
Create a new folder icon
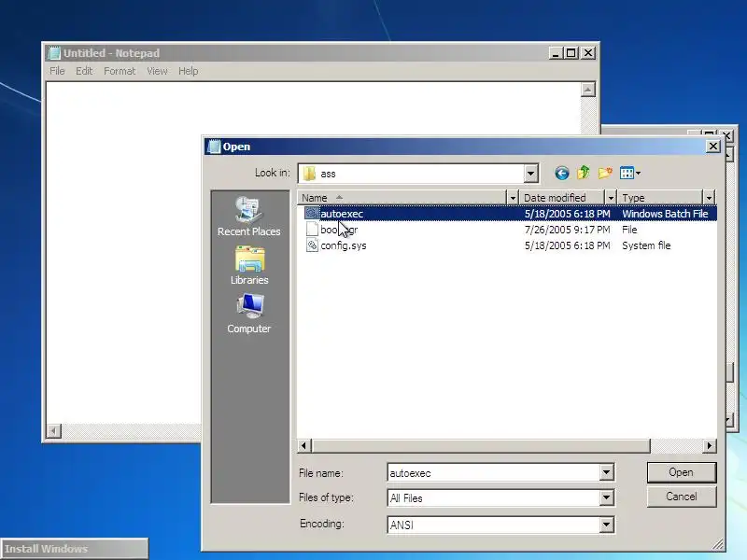pos(605,173)
